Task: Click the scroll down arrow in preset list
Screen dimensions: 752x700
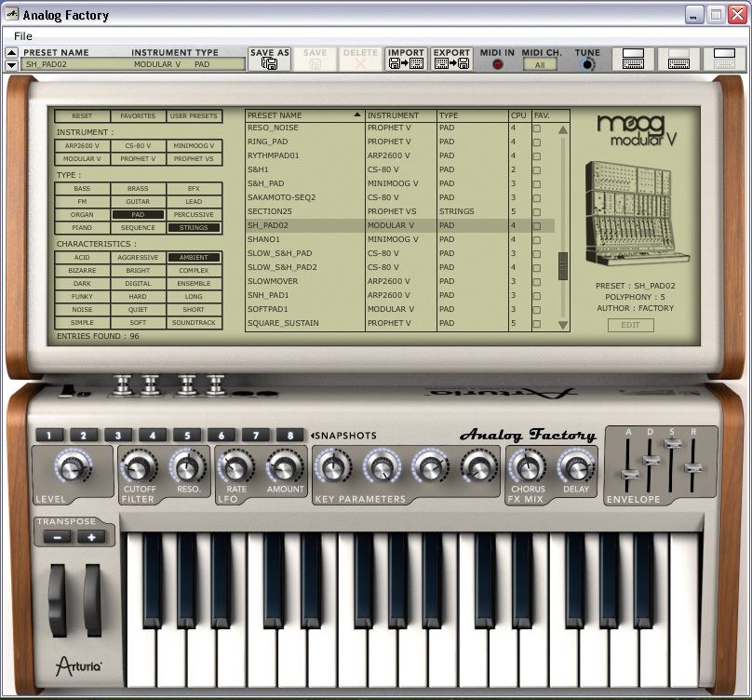Action: (x=563, y=325)
